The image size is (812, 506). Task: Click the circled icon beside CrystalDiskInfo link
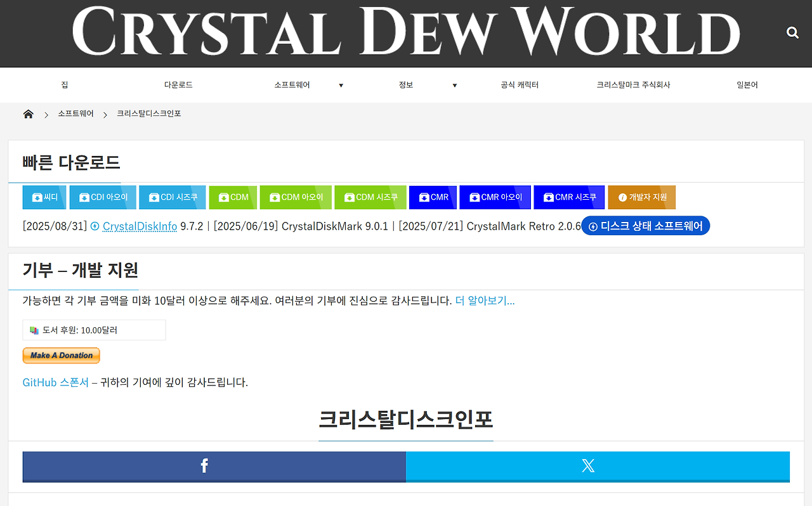95,226
